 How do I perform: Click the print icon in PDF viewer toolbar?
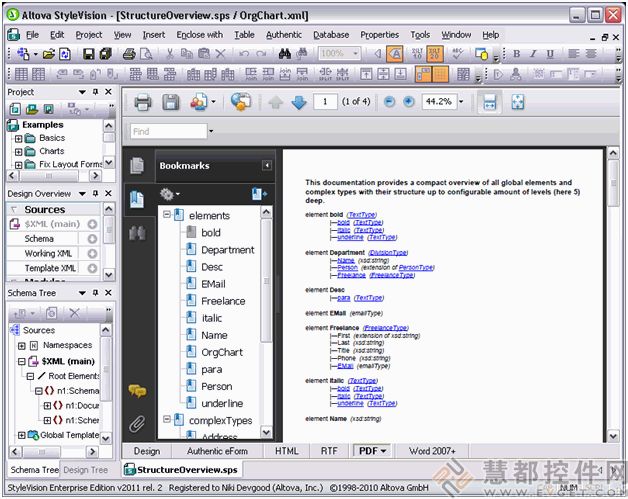[143, 102]
